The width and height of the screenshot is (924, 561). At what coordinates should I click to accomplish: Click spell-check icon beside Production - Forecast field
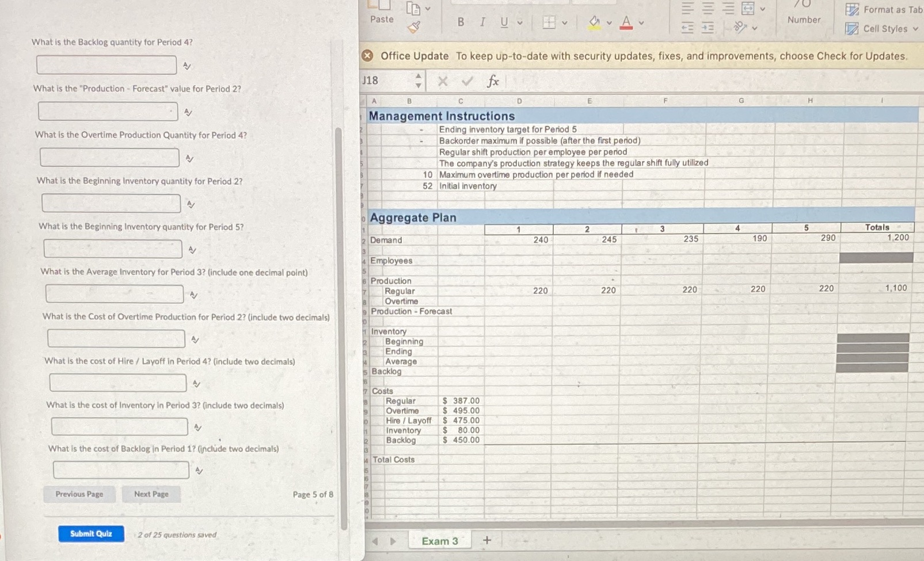(x=188, y=113)
